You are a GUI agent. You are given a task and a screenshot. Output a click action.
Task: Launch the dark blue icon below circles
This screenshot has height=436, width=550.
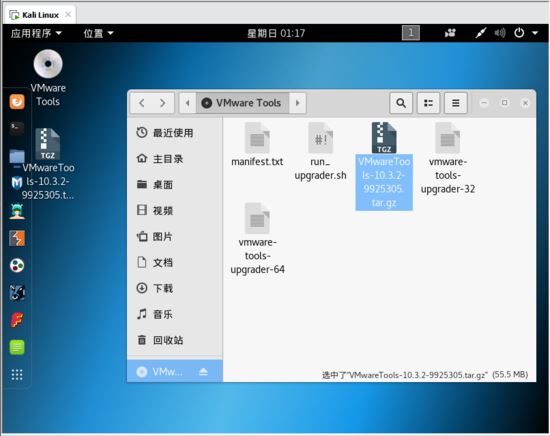coord(17,292)
